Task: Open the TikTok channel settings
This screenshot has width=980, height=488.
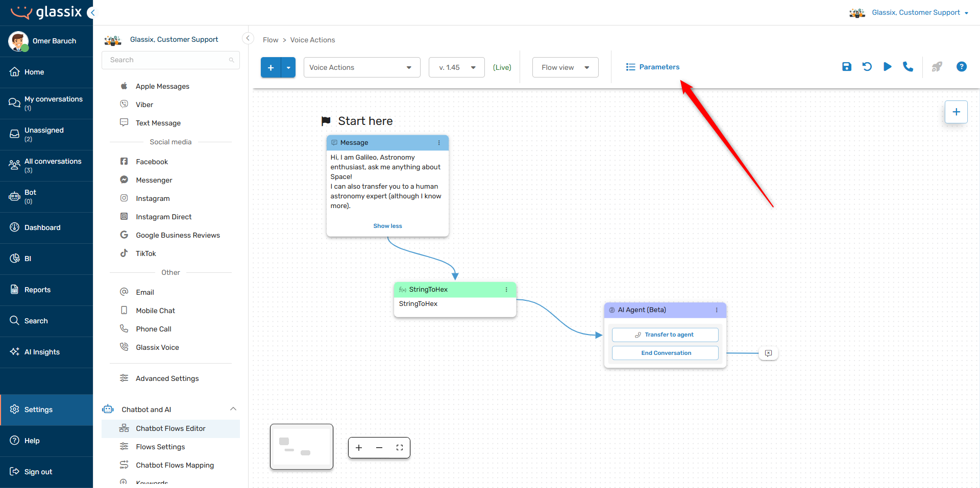Action: point(145,253)
